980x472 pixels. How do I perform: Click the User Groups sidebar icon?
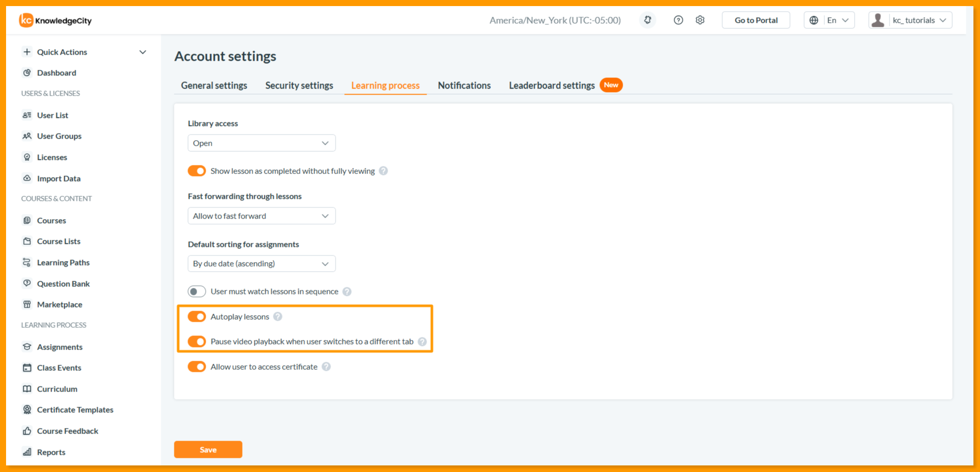pos(27,136)
